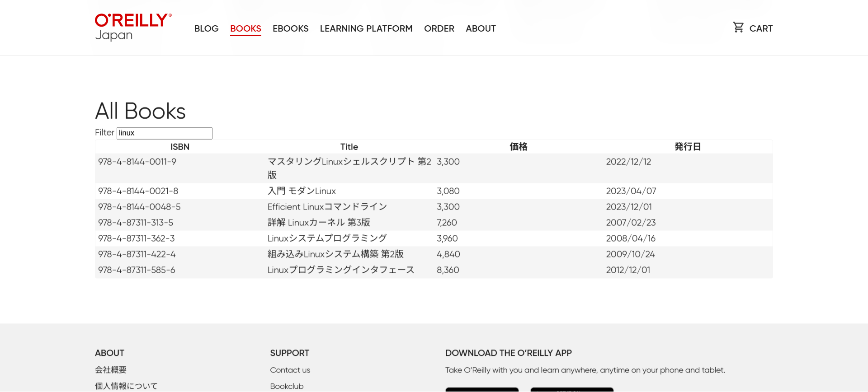Screen dimensions: 868x392
Task: Open the CART link text
Action: coord(761,28)
